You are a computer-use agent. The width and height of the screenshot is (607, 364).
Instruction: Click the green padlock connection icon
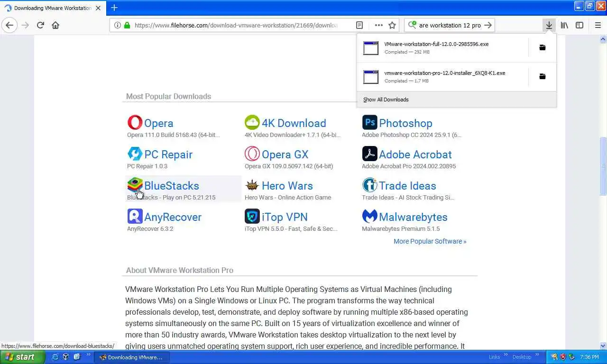pyautogui.click(x=127, y=25)
